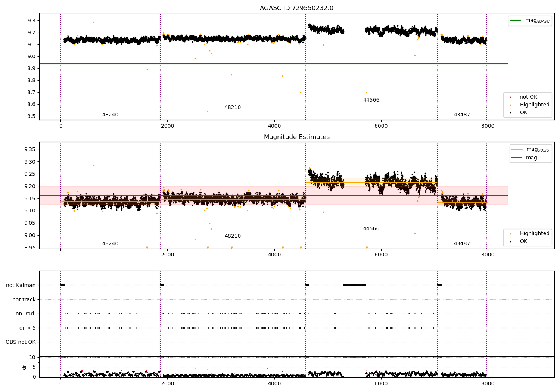The image size is (560, 392).
Task: Click the 8.5 tick label on top plot
Action: 31,116
